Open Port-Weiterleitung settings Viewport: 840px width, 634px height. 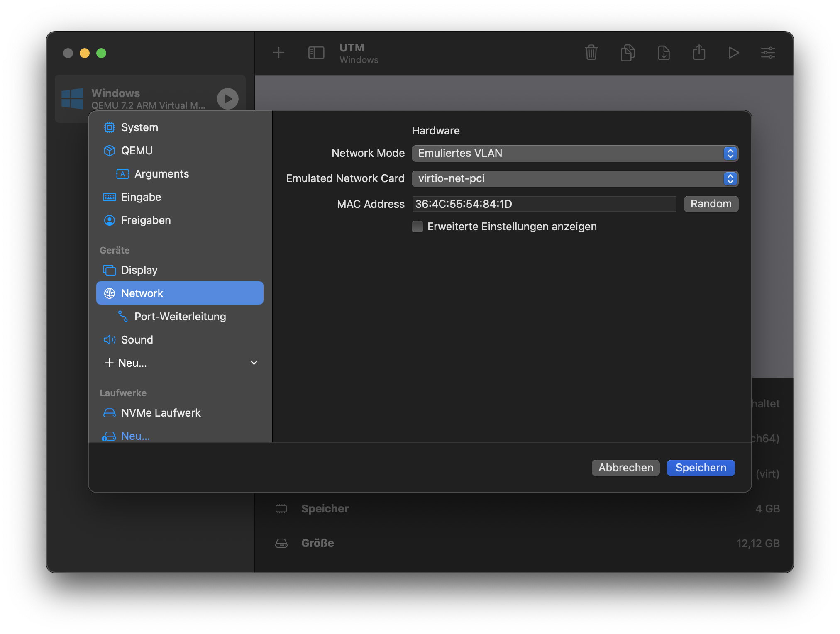(180, 317)
